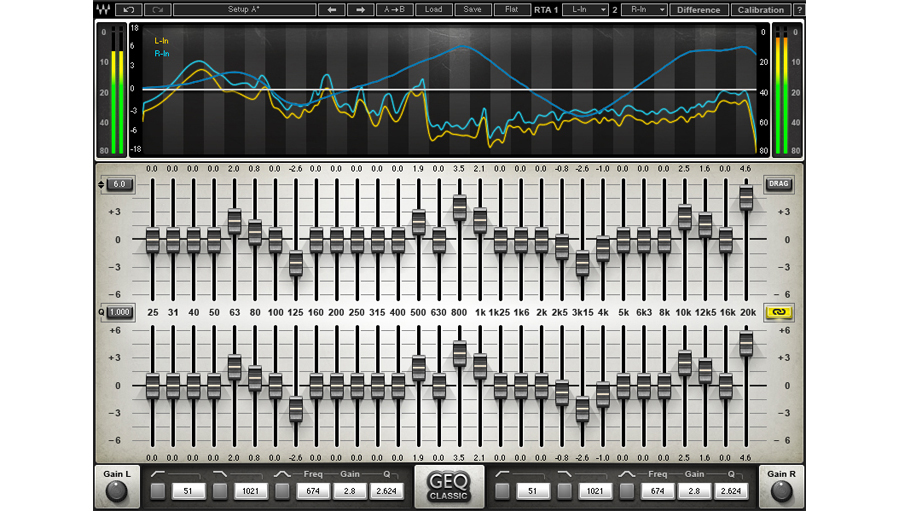
Task: Go to the previous preset with left arrow
Action: click(332, 9)
